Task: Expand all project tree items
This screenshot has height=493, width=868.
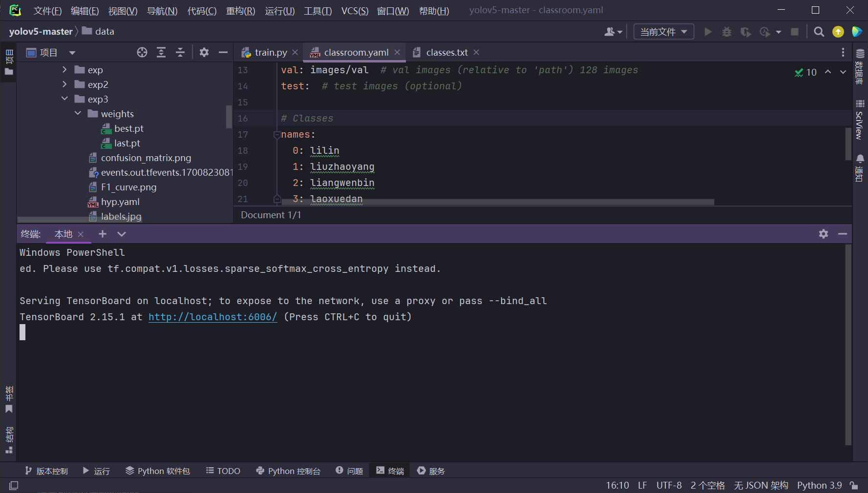Action: pos(161,52)
